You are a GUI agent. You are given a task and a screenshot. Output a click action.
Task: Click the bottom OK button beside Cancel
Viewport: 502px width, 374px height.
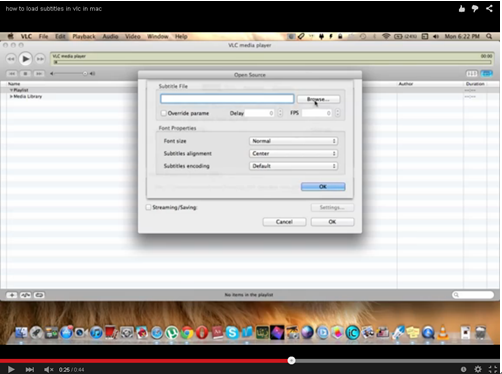click(332, 222)
